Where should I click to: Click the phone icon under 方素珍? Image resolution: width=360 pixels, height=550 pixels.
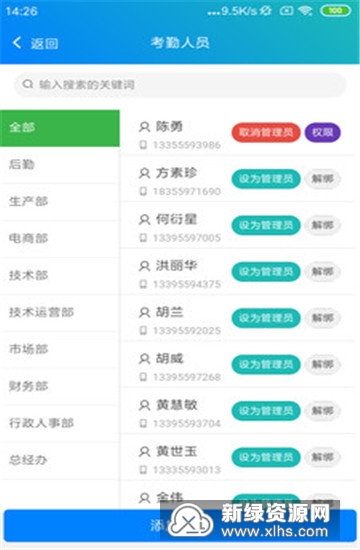coord(143,191)
